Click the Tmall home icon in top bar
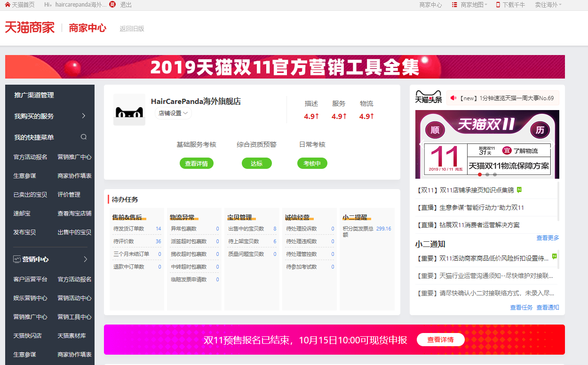This screenshot has height=365, width=588. (8, 5)
